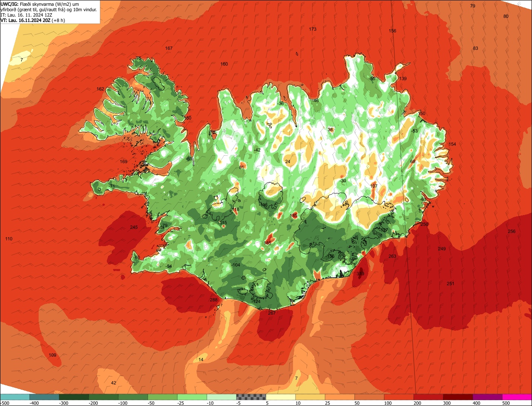Click the flux value 162 near the Westfjords
This screenshot has width=532, height=406.
[x=100, y=89]
